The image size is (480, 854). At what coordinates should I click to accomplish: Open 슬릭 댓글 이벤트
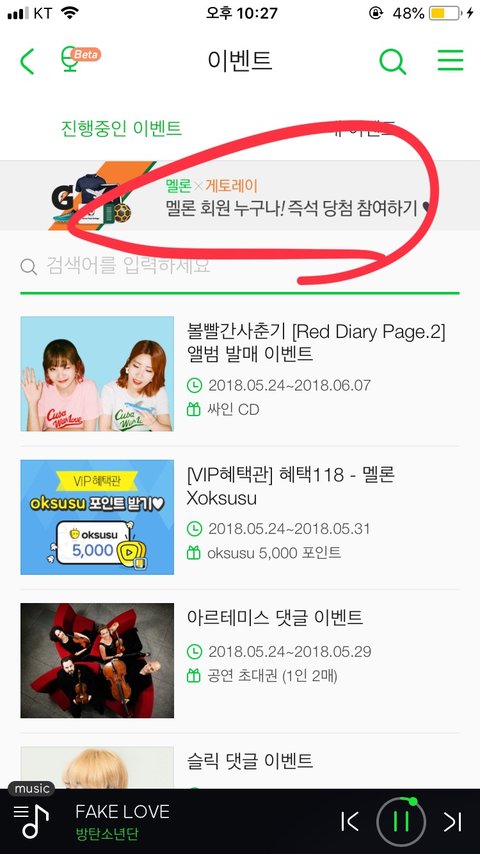coord(250,761)
